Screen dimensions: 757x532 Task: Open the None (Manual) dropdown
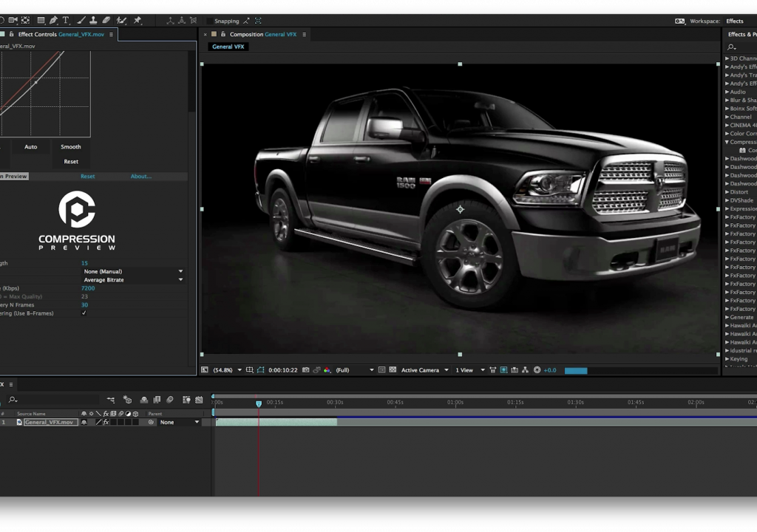(133, 271)
